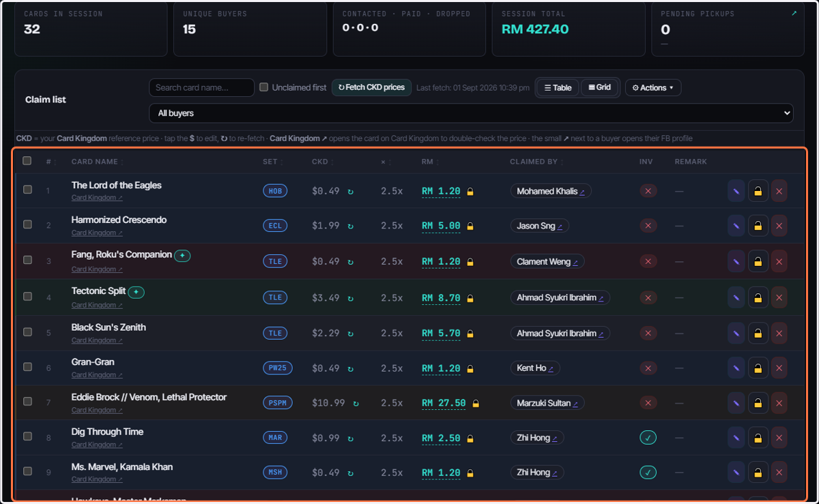Toggle INV status for Mohamed Khalis row
The width and height of the screenshot is (819, 504).
[x=648, y=191]
